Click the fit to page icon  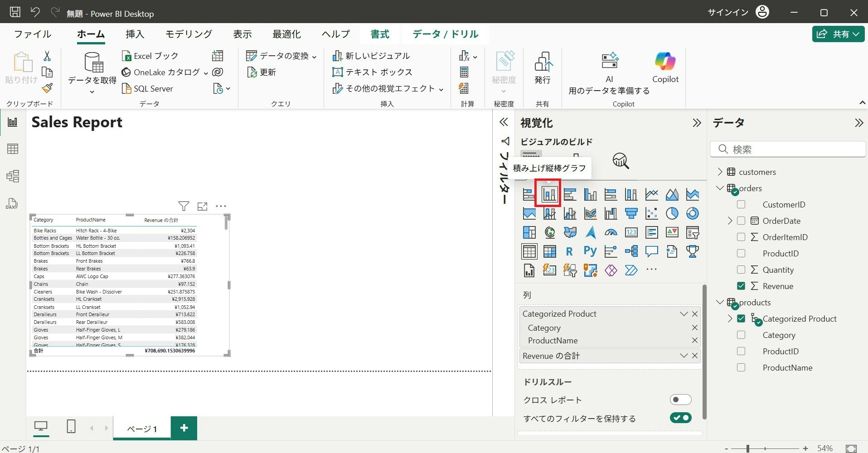pos(851,448)
